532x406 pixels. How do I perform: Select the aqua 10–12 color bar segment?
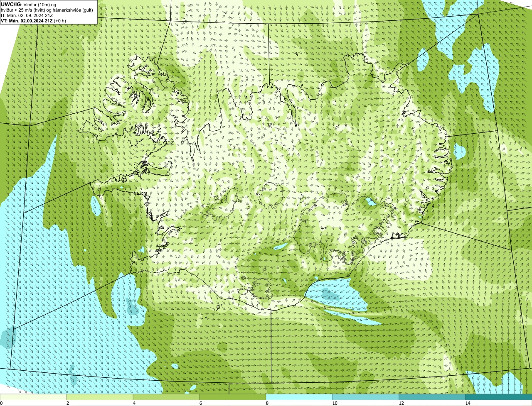coord(366,397)
